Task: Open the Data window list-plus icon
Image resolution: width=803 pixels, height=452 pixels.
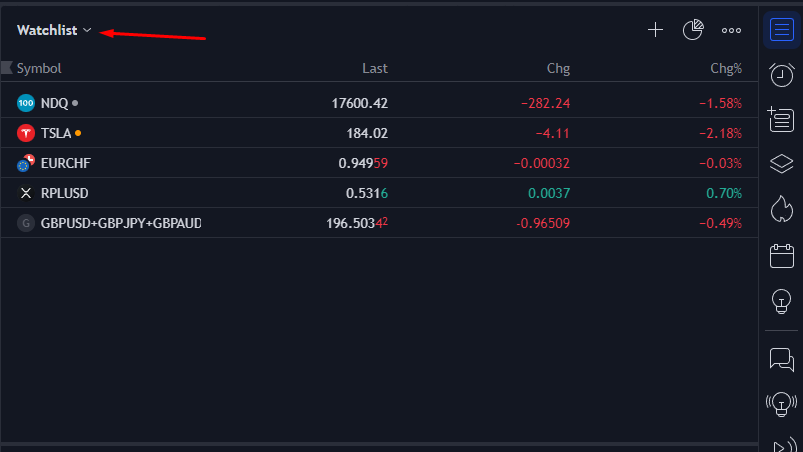Action: point(781,119)
